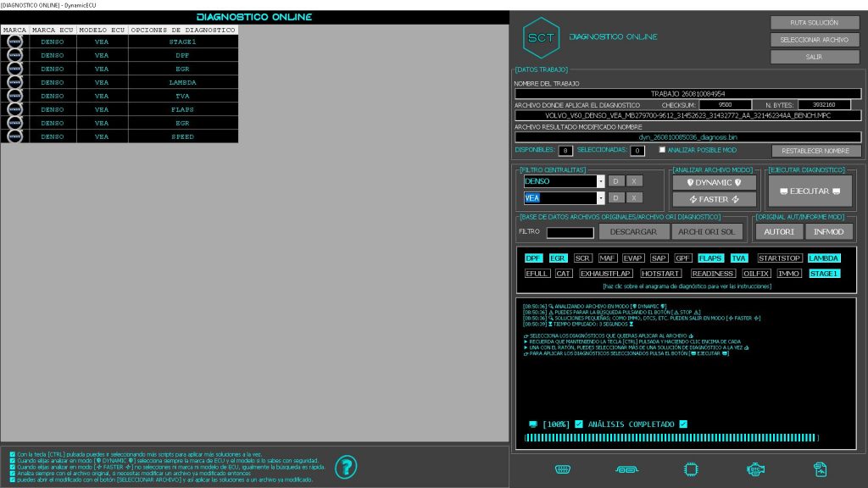Click the X button beside the VEA filter
The width and height of the screenshot is (868, 488).
[x=634, y=197]
